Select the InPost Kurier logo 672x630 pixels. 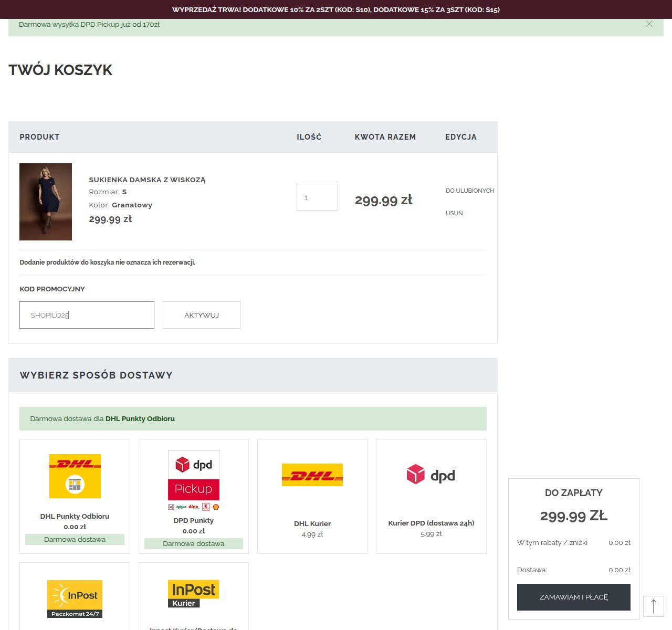pos(194,594)
